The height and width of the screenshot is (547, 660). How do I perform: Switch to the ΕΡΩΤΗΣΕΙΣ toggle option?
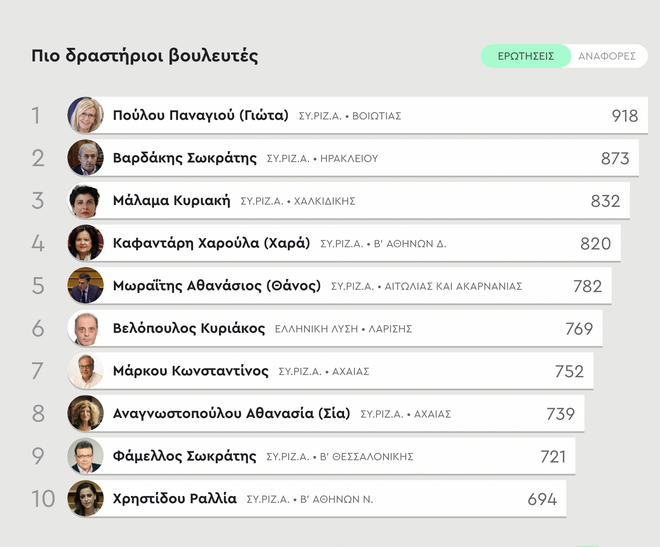[526, 56]
